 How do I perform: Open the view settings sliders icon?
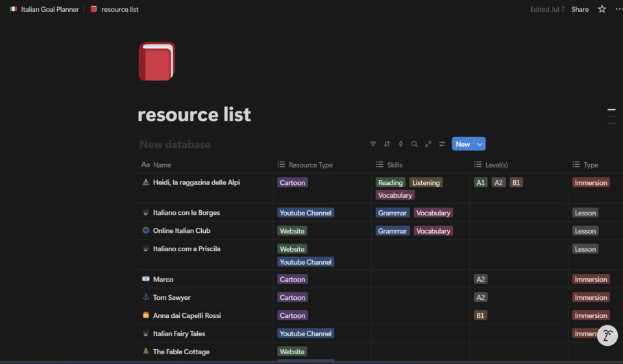442,144
